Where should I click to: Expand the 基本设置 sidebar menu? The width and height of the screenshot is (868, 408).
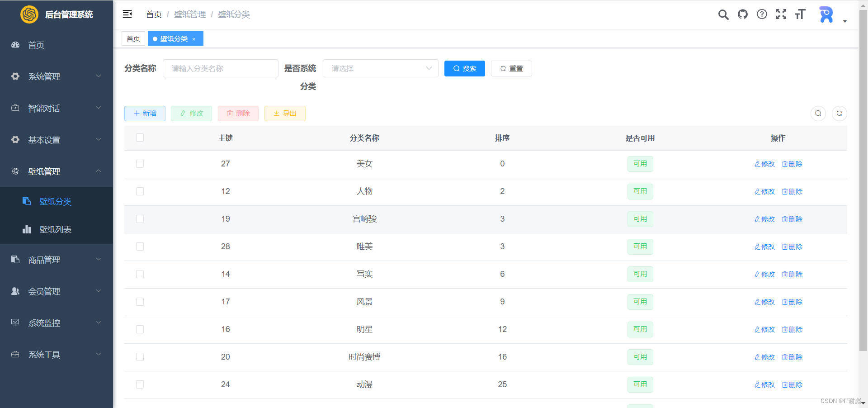57,140
